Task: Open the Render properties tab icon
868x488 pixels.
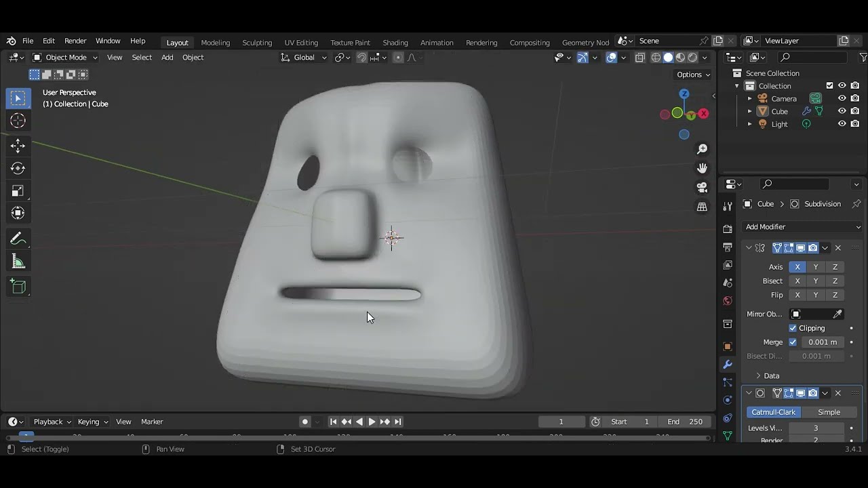Action: (728, 229)
